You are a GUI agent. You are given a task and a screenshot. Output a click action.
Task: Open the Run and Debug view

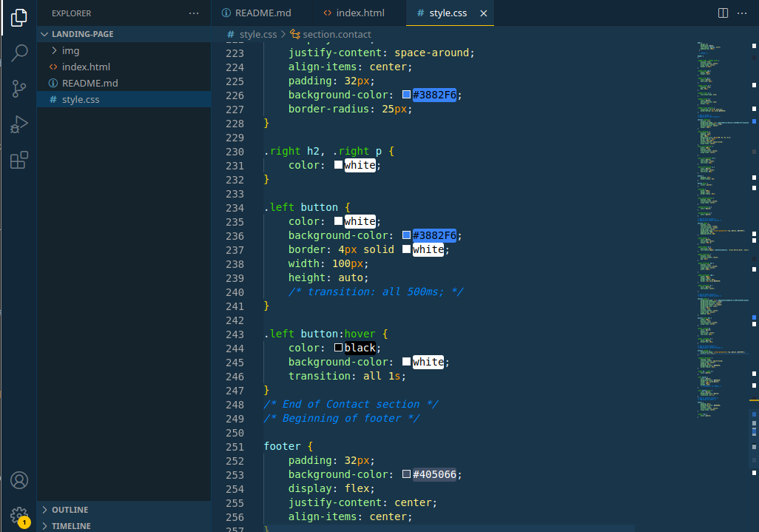[19, 124]
